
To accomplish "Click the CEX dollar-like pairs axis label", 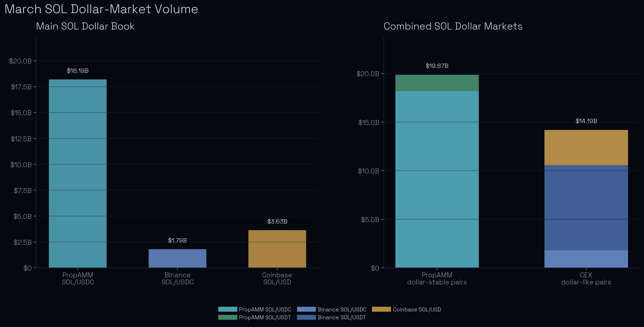I will point(586,278).
